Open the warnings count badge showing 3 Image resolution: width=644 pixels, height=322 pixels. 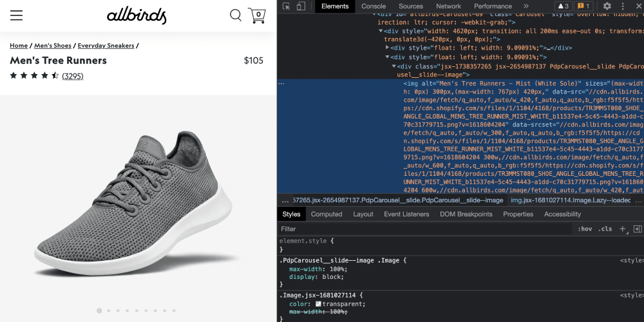pyautogui.click(x=563, y=6)
